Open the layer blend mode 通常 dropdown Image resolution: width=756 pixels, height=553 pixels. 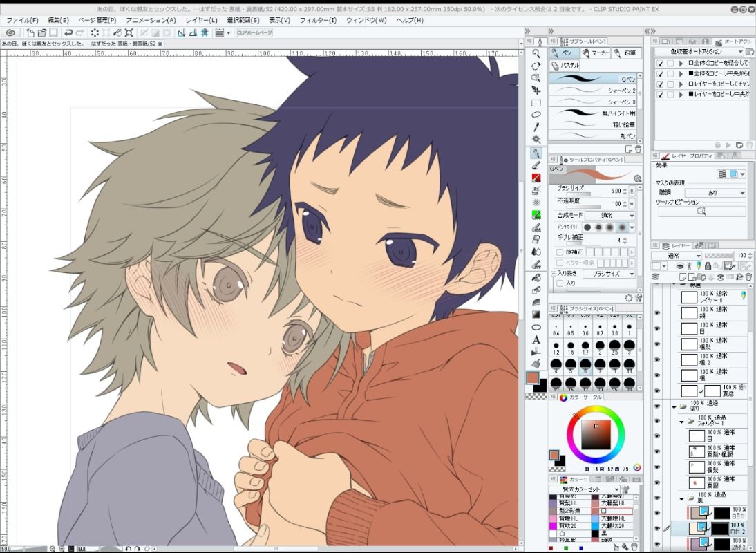point(677,256)
